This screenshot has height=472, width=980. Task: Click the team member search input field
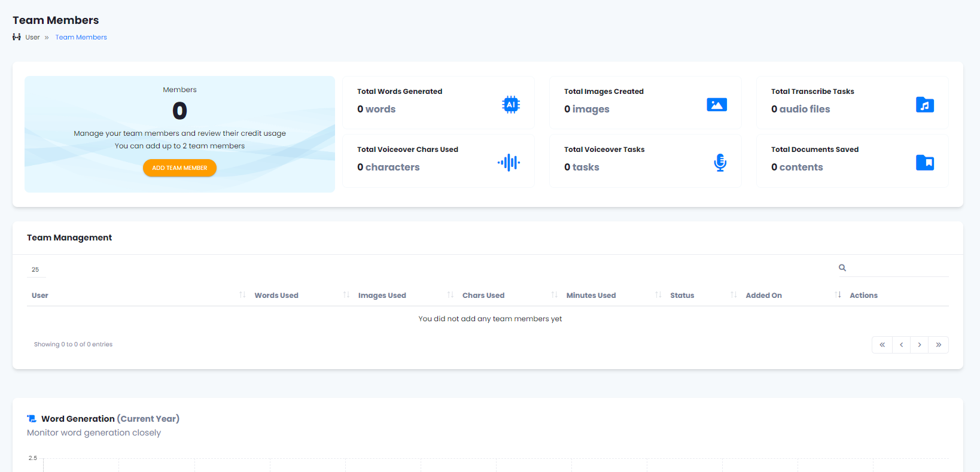pos(899,268)
